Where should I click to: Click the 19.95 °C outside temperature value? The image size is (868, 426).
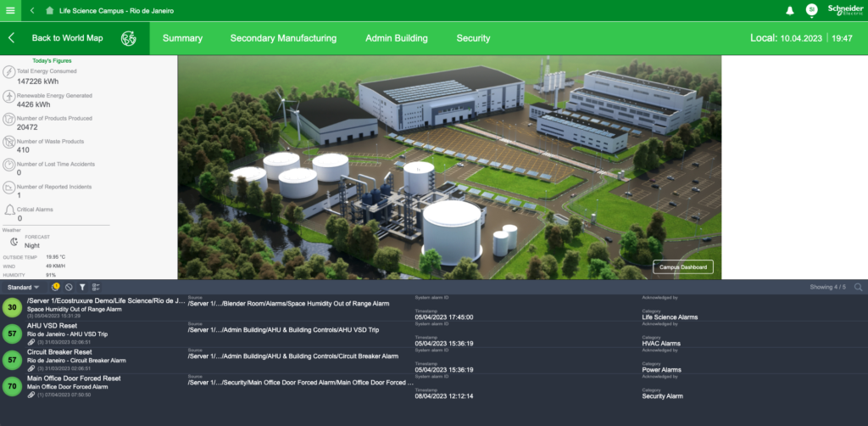pyautogui.click(x=55, y=258)
